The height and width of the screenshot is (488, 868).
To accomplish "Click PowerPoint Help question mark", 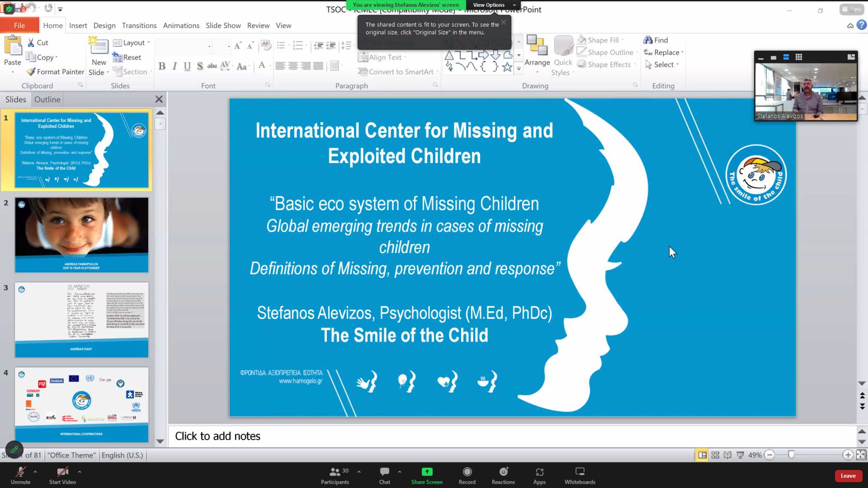I will (862, 25).
